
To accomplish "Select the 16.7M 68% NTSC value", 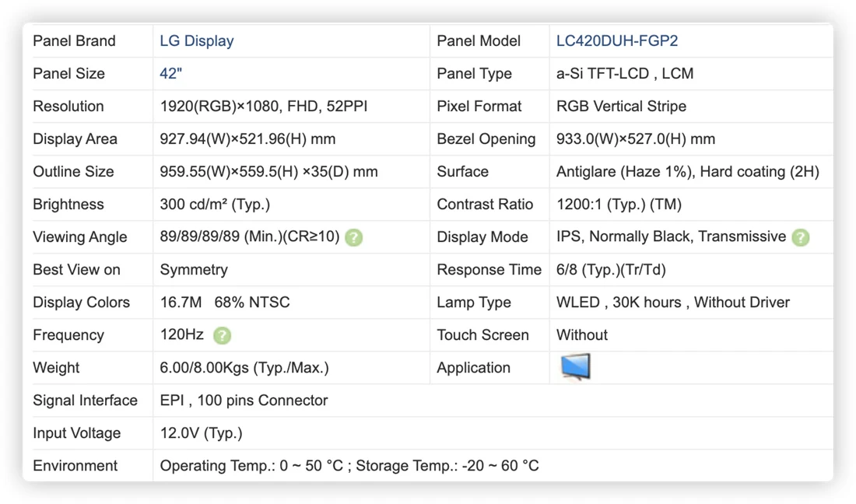I will [225, 303].
